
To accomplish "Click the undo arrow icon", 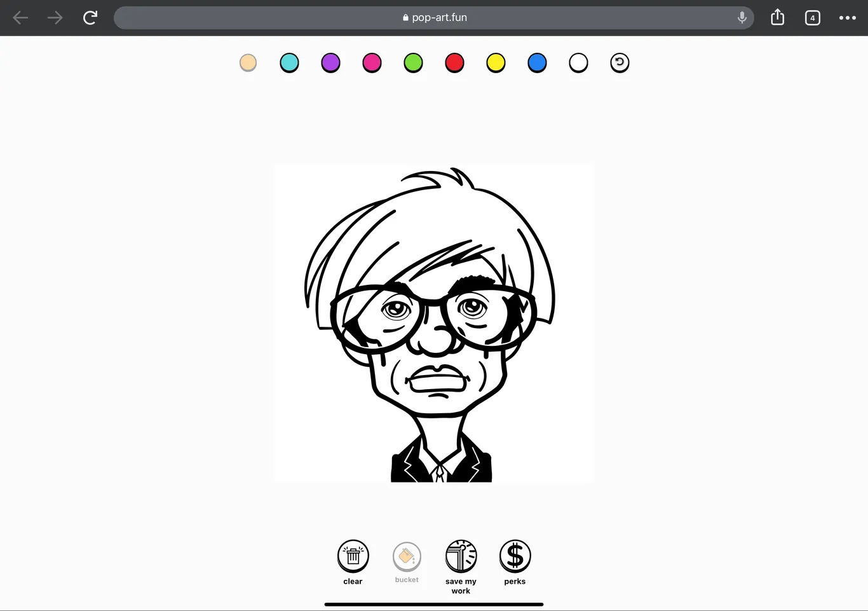I will tap(620, 62).
